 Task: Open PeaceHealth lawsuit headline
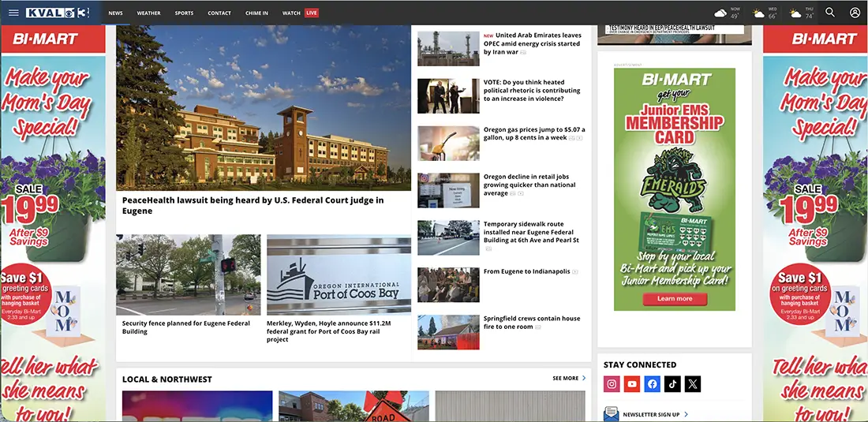point(253,206)
